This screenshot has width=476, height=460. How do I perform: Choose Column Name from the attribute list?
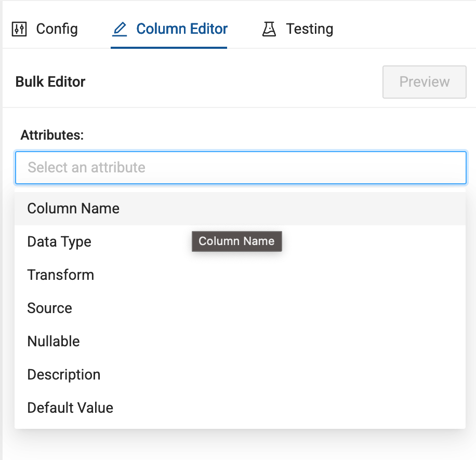73,209
